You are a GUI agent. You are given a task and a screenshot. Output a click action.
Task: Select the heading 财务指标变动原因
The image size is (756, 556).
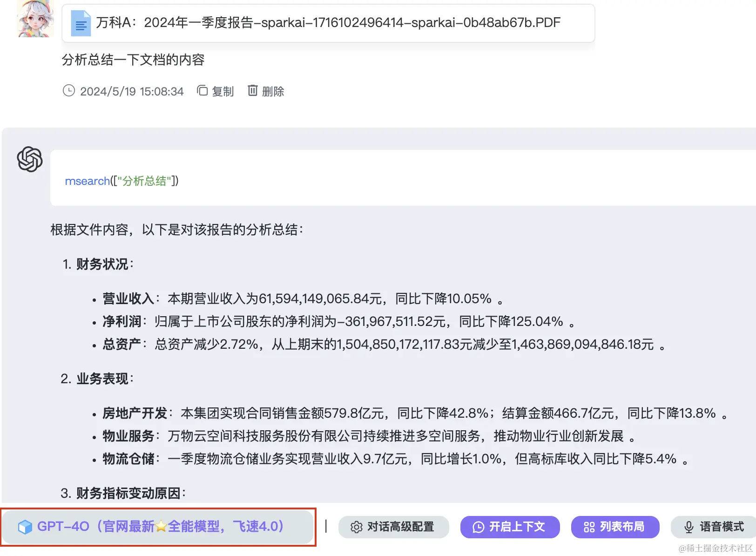[x=128, y=493]
